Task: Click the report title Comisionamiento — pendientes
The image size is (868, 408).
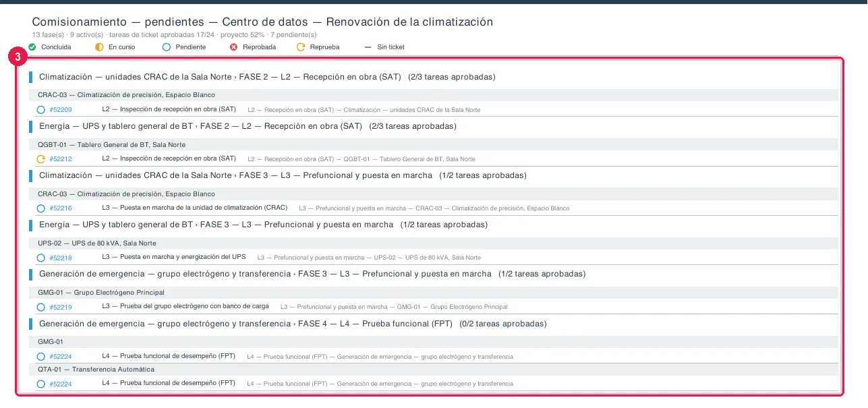Action: coord(262,22)
